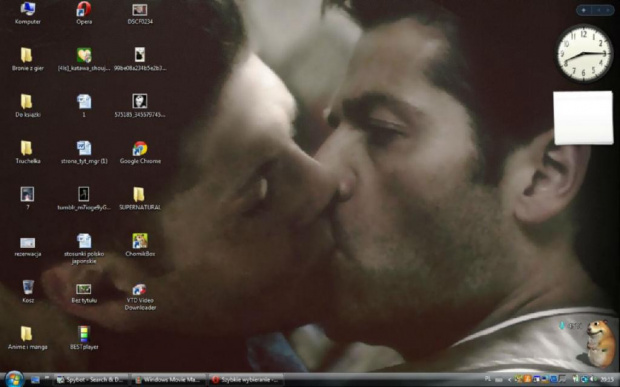
Task: Click the Windows Start orb
Action: [x=15, y=379]
